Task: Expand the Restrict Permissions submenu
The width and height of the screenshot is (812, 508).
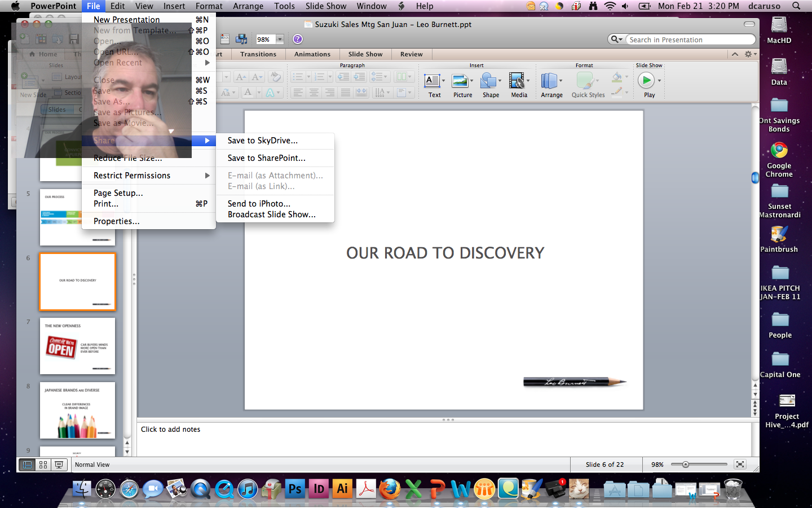Action: coord(149,176)
